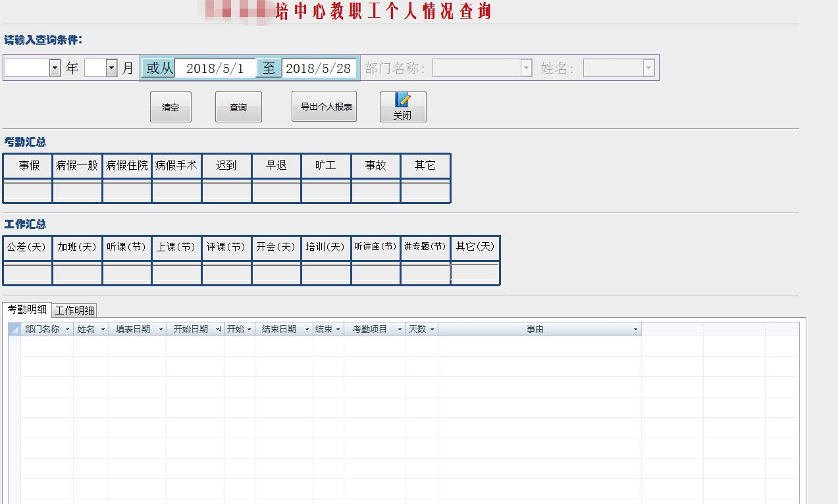This screenshot has width=838, height=504.
Task: Open the 开始 column filter arrow
Action: coord(249,330)
